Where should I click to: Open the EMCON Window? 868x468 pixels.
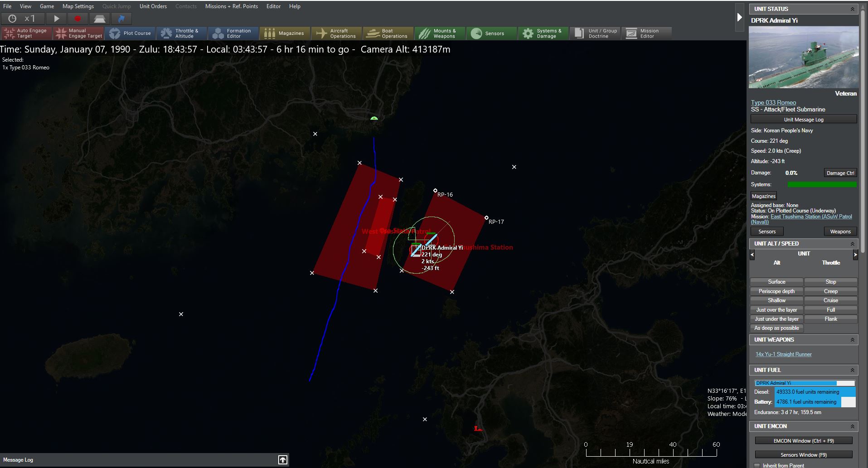point(804,441)
